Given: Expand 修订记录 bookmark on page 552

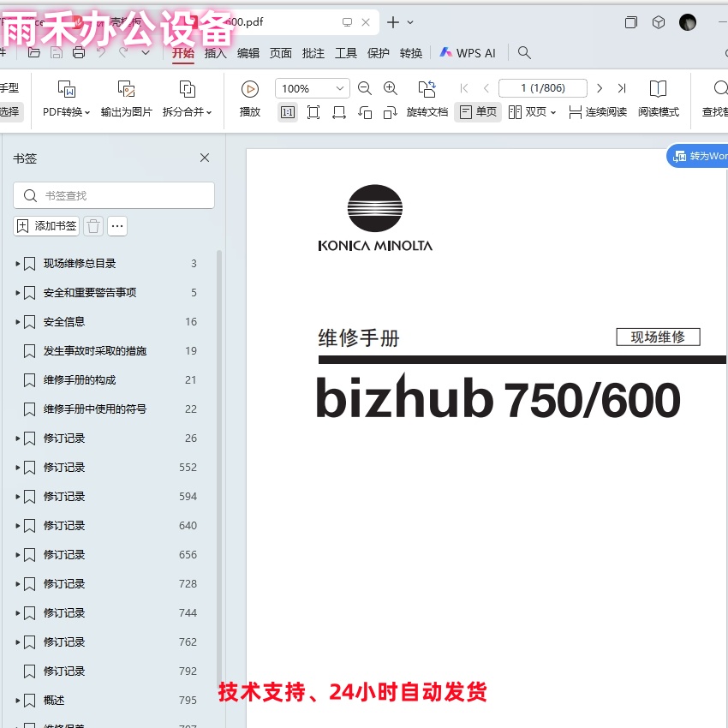Looking at the screenshot, I should tap(17, 468).
